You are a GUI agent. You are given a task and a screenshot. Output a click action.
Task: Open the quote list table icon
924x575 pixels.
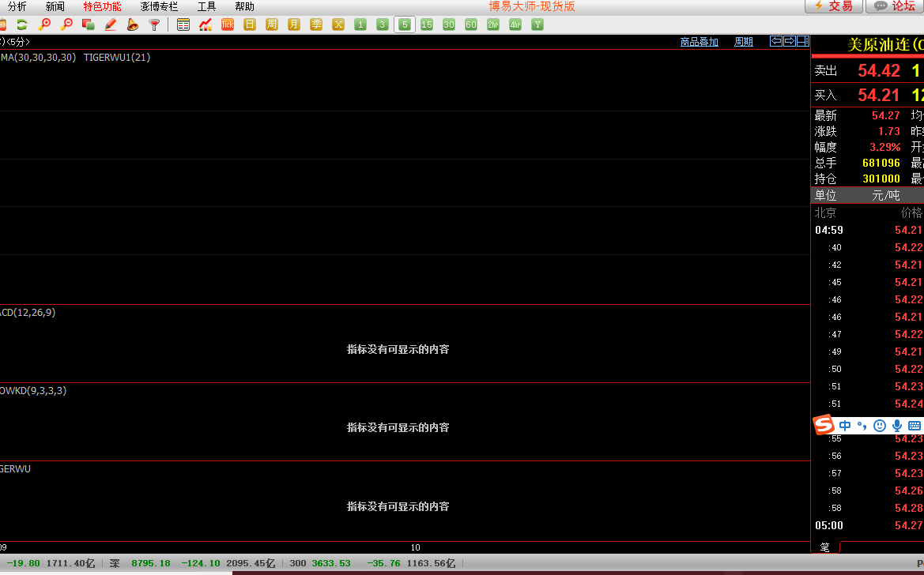click(x=183, y=24)
